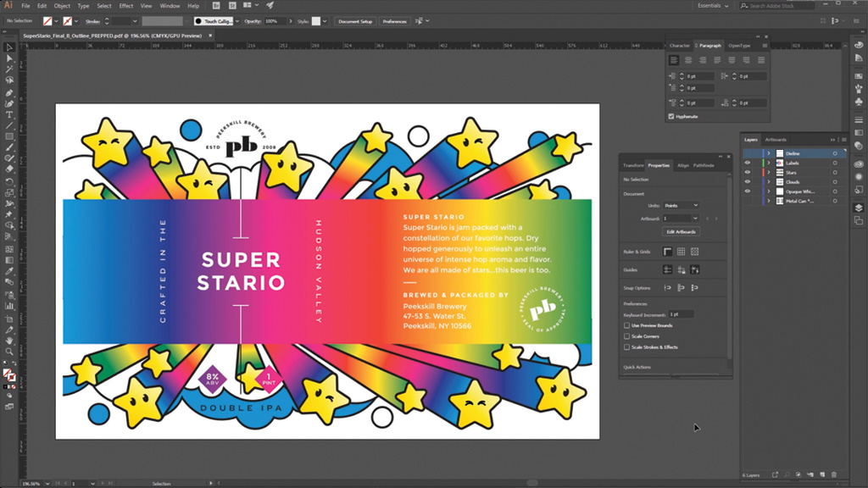Expand the Stars layer
Viewport: 868px width, 488px height.
pos(768,172)
